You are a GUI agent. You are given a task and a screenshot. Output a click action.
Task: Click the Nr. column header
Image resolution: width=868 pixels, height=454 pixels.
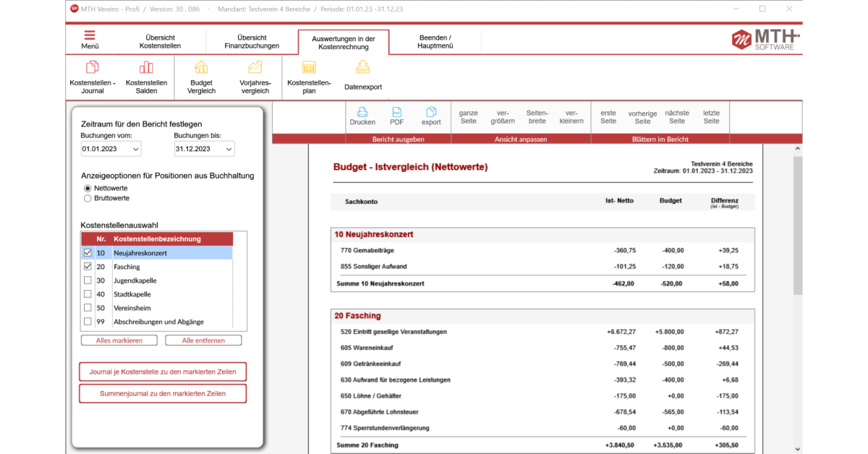[101, 239]
